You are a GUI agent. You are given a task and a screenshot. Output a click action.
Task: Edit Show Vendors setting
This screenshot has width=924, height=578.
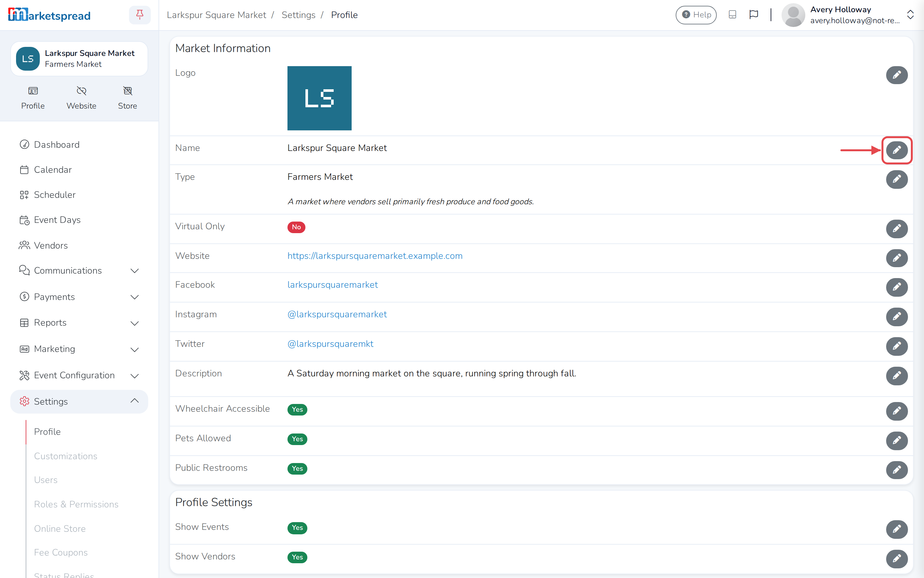pyautogui.click(x=896, y=558)
